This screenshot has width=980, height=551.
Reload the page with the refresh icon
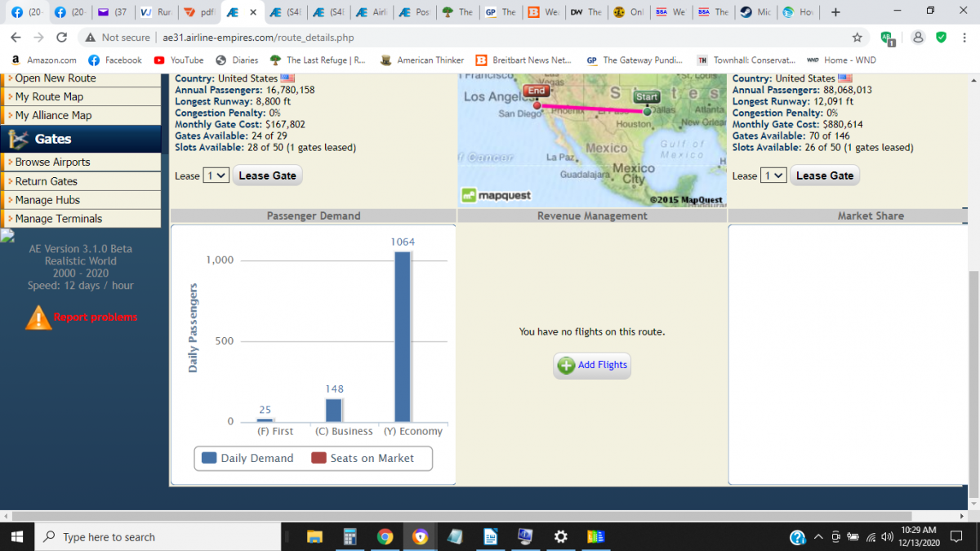click(x=62, y=38)
